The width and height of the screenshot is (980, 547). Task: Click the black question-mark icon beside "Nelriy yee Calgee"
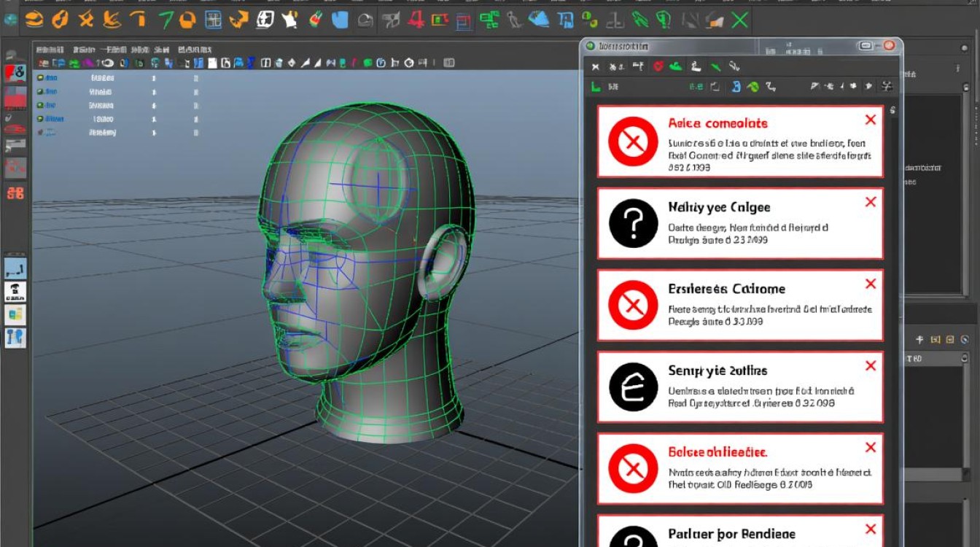(633, 223)
